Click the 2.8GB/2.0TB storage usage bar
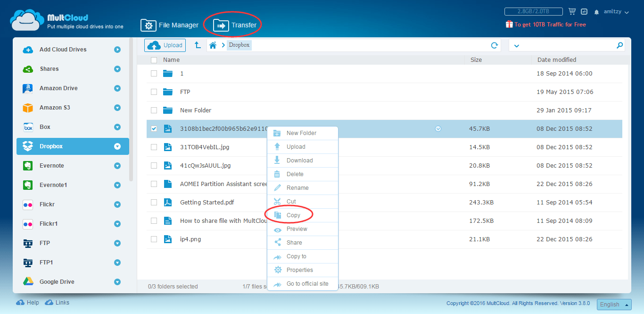Viewport: 644px width, 314px height. tap(533, 11)
